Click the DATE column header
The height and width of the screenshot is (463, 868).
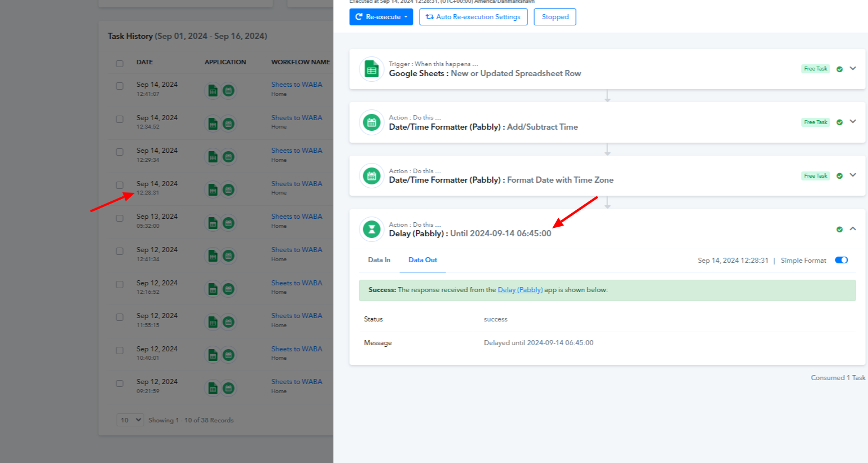pos(144,62)
